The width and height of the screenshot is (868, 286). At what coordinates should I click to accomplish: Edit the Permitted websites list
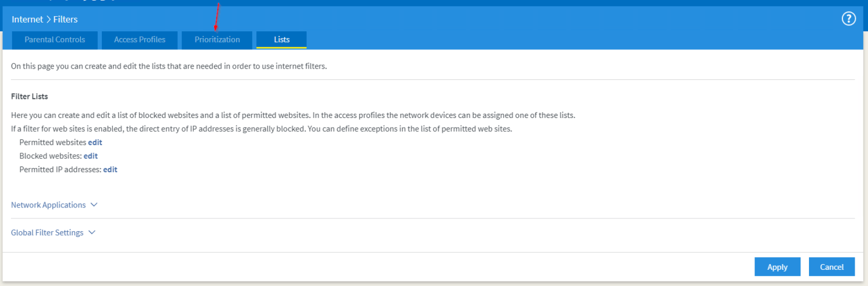click(95, 142)
